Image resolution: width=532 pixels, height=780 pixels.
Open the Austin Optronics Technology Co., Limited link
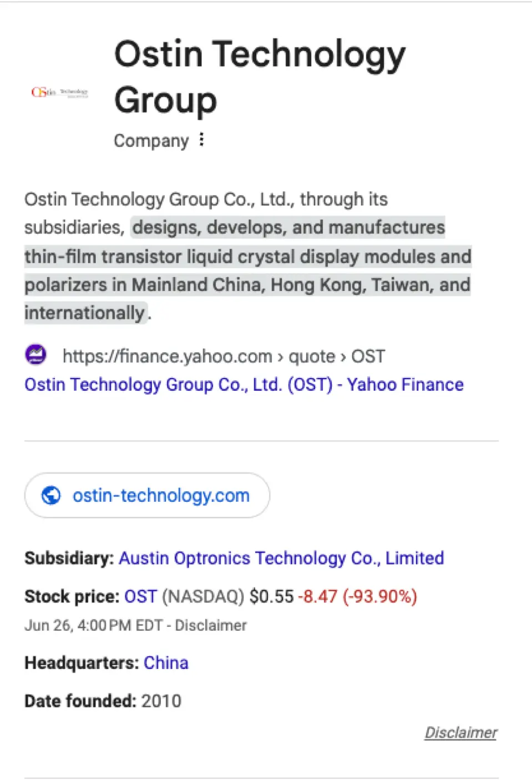281,558
